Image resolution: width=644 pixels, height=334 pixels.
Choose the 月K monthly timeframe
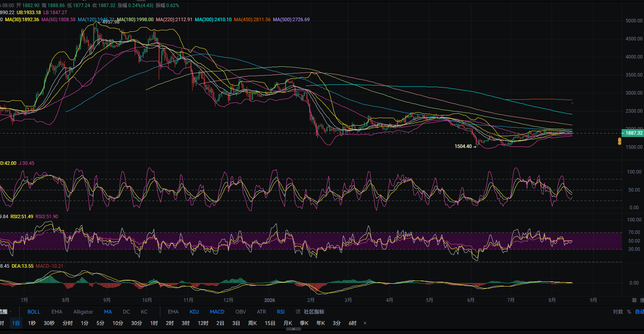[x=288, y=323]
